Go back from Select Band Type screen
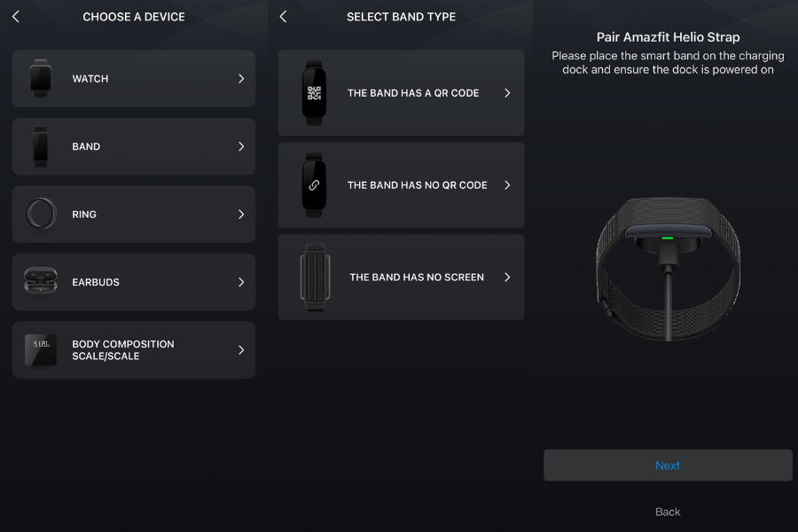Viewport: 798px width, 532px height. coord(283,17)
